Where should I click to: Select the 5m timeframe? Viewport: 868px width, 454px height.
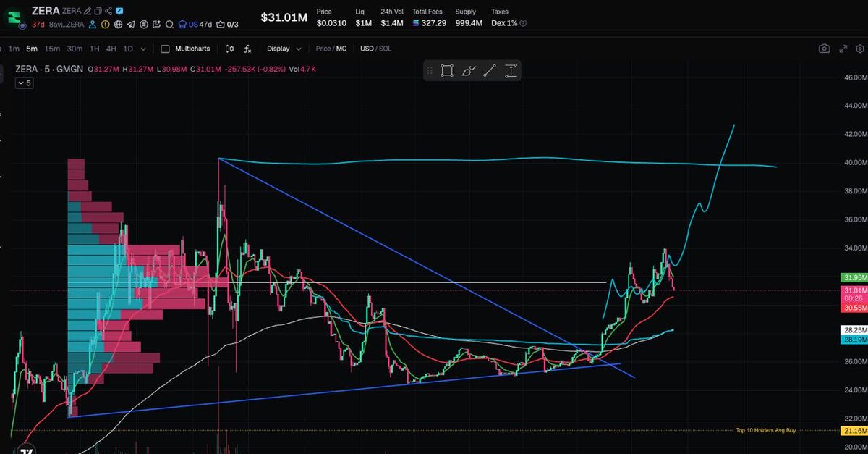point(32,49)
